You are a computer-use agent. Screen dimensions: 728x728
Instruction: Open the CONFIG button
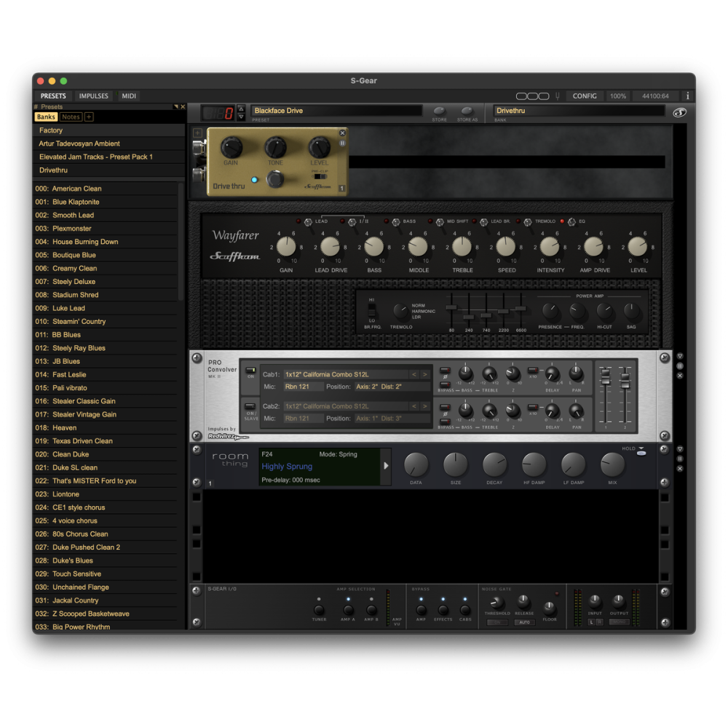(x=584, y=96)
